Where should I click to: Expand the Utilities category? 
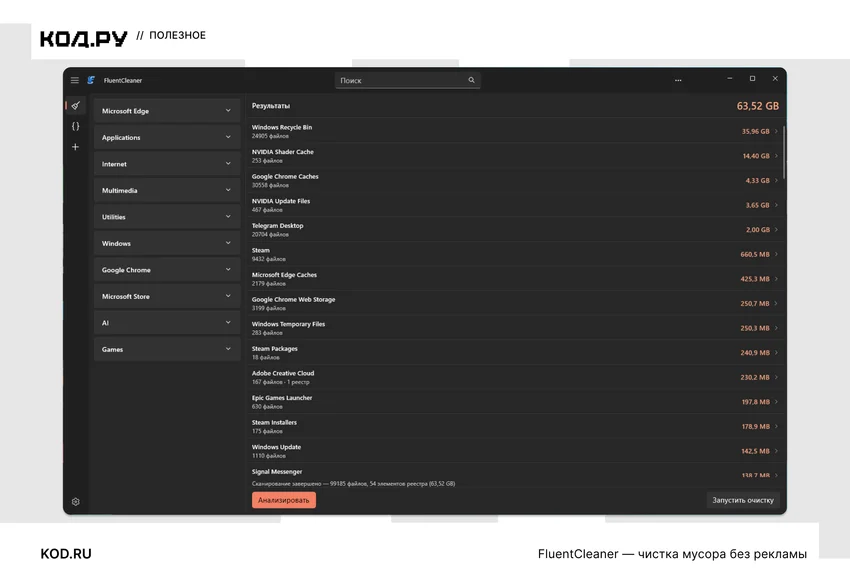click(x=167, y=217)
